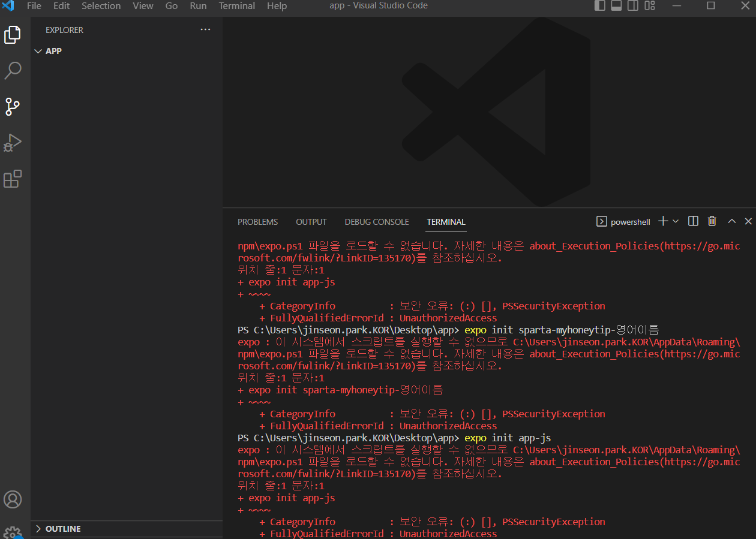
Task: Collapse the APP folder section
Action: (x=126, y=51)
